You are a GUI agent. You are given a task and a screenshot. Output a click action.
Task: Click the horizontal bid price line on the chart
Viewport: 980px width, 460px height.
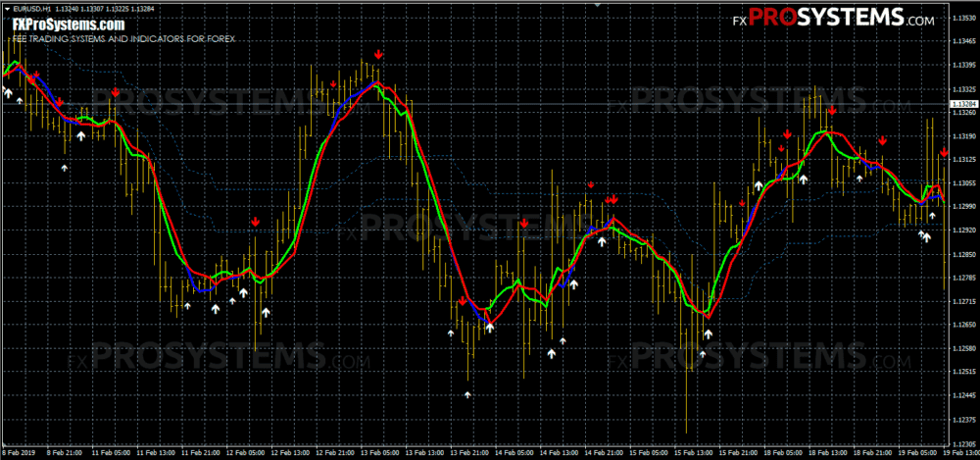point(475,103)
